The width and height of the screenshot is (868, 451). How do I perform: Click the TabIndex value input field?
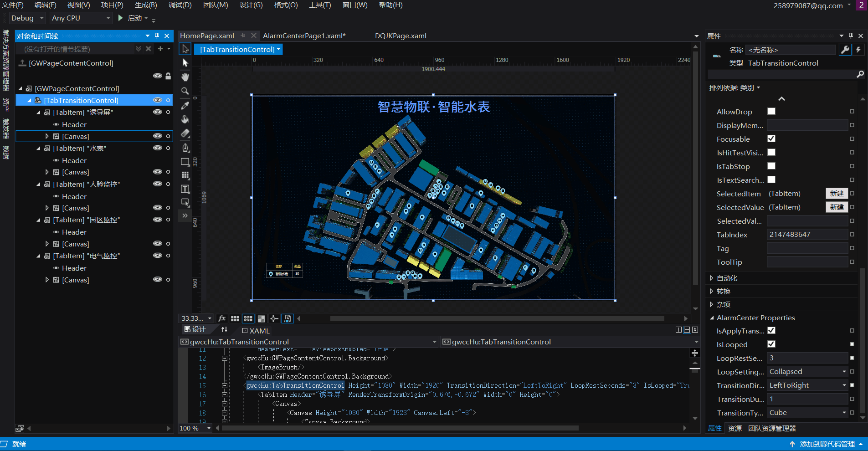click(x=806, y=235)
